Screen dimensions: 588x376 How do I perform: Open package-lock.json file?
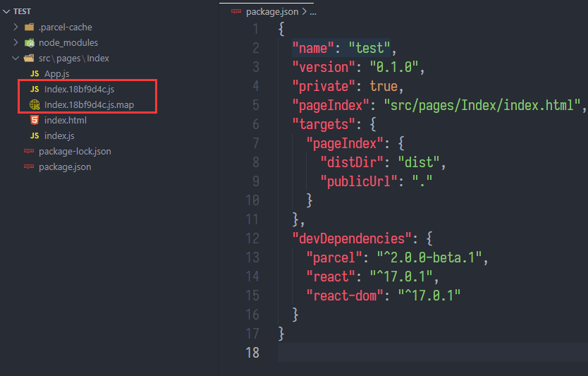pyautogui.click(x=75, y=151)
